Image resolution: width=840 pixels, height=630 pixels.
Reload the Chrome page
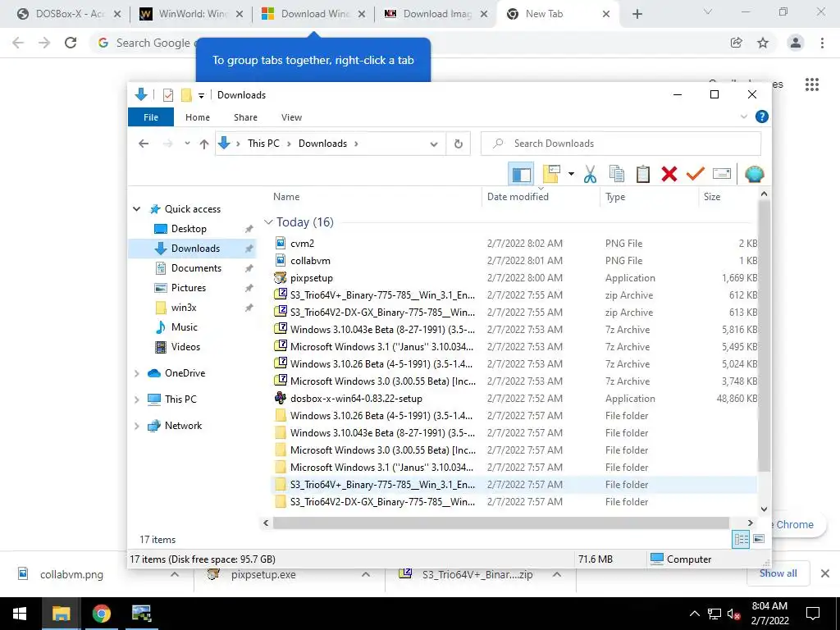pyautogui.click(x=71, y=43)
